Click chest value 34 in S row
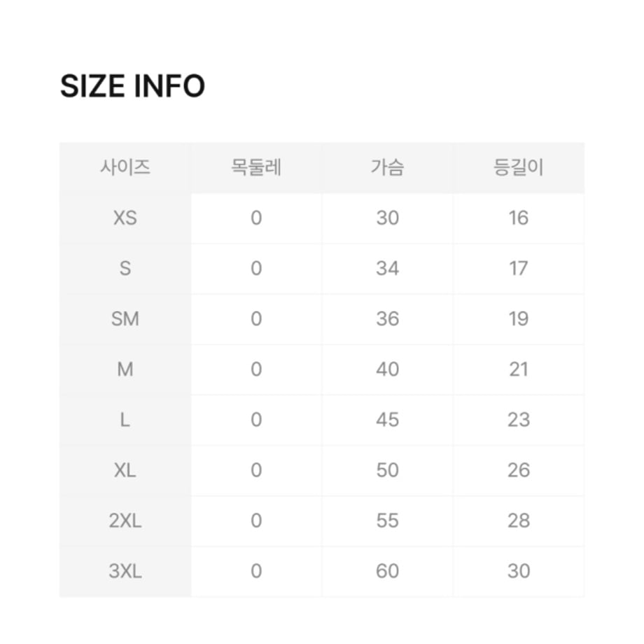 [x=387, y=269]
